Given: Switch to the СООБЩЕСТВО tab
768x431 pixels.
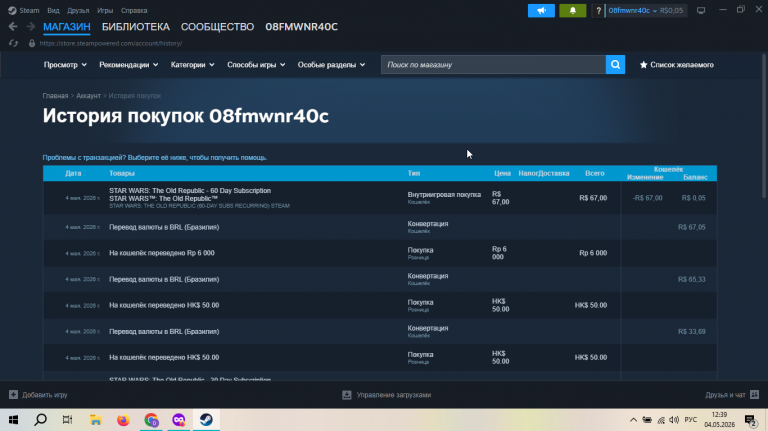Looking at the screenshot, I should click(x=217, y=27).
